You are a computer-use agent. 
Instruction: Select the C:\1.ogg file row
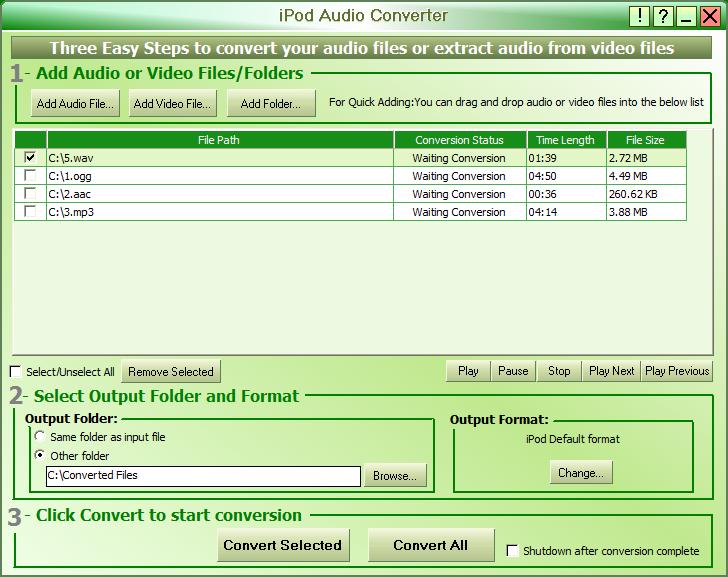point(350,176)
